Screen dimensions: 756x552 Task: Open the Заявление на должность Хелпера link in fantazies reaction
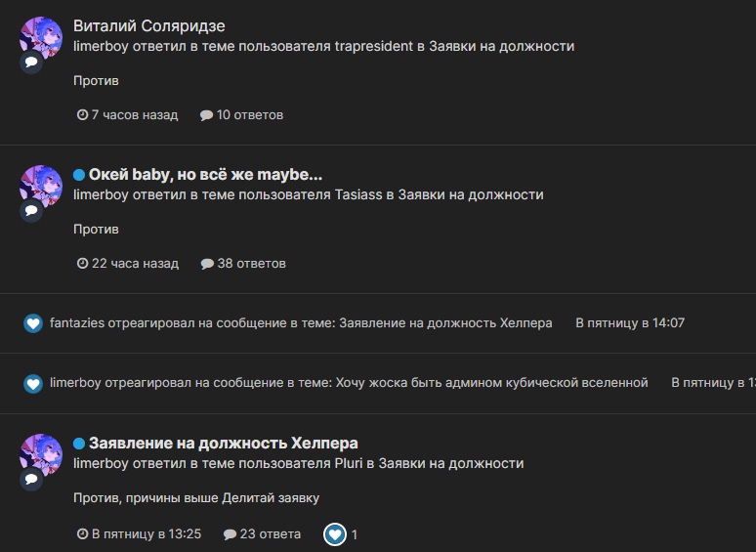click(x=445, y=323)
